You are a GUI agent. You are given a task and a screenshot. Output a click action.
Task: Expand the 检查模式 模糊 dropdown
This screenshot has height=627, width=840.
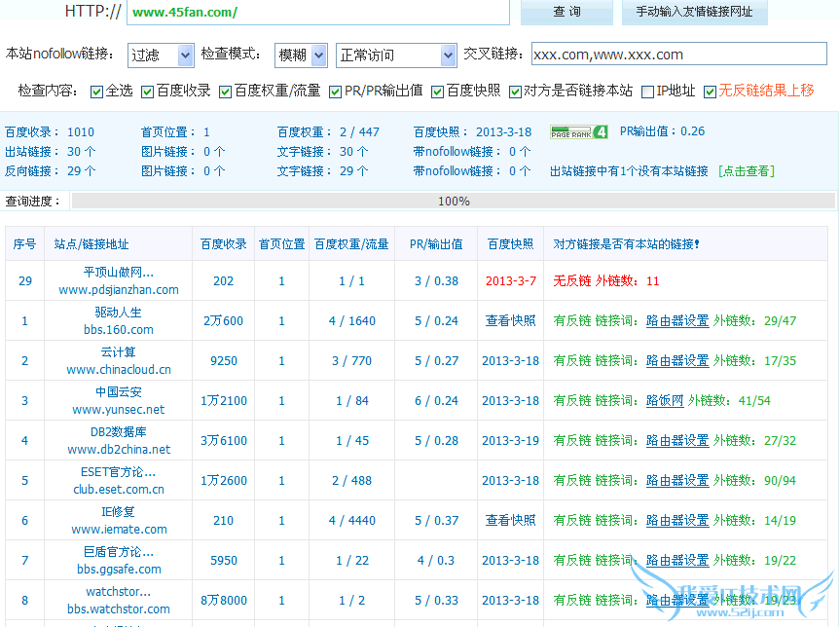coord(301,55)
